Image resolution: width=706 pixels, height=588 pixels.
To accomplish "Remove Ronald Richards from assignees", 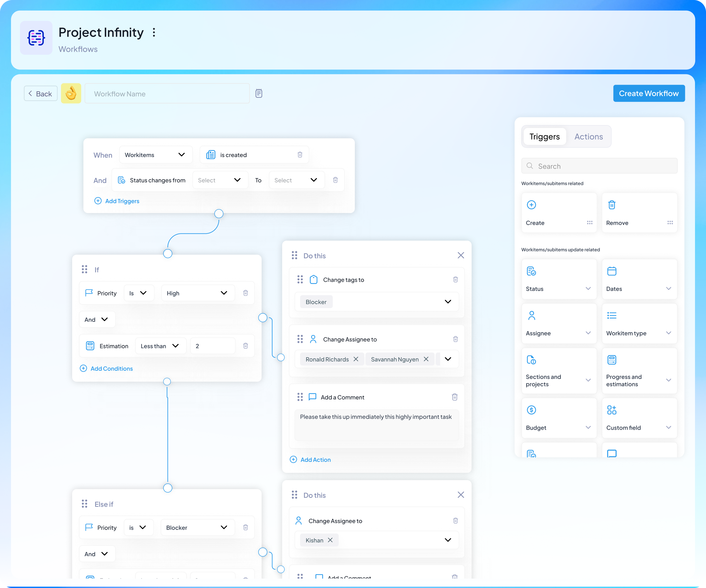I will pyautogui.click(x=356, y=359).
